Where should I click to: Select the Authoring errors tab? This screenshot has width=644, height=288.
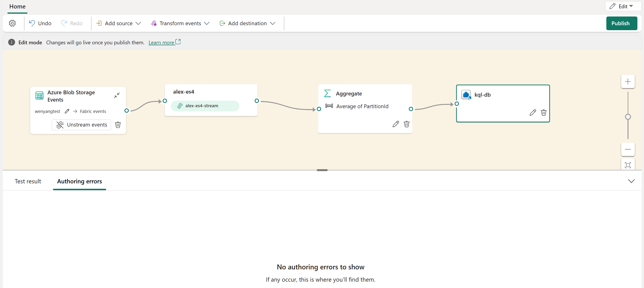pos(79,181)
